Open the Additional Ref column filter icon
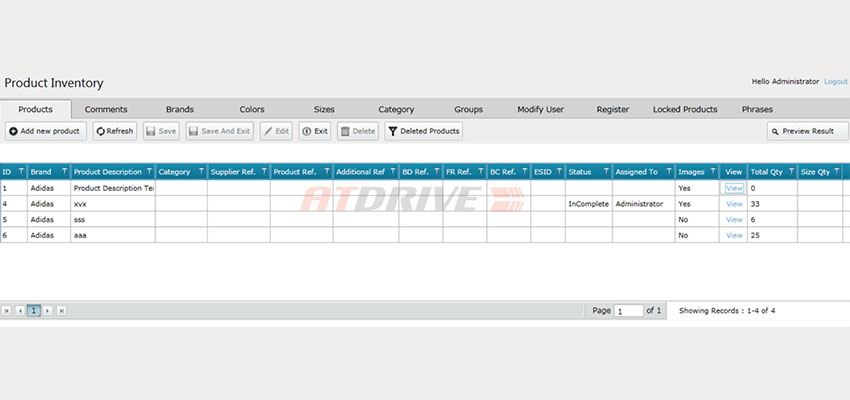The image size is (850, 400). point(392,172)
